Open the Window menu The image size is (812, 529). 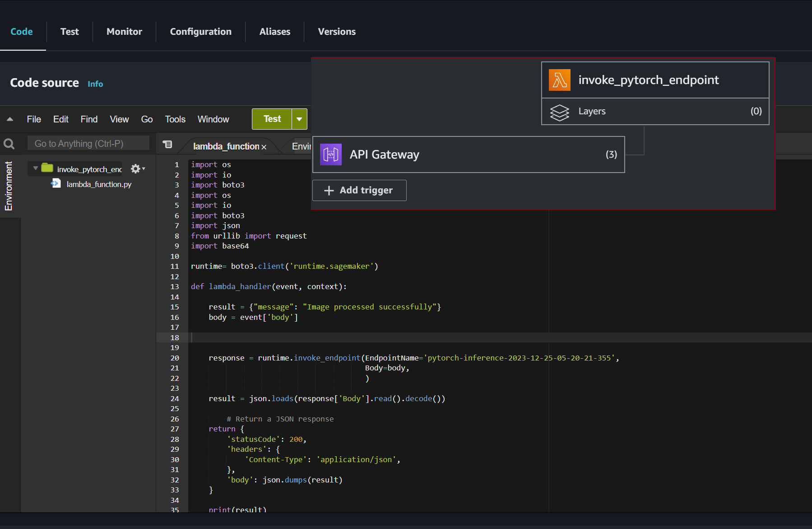[213, 119]
